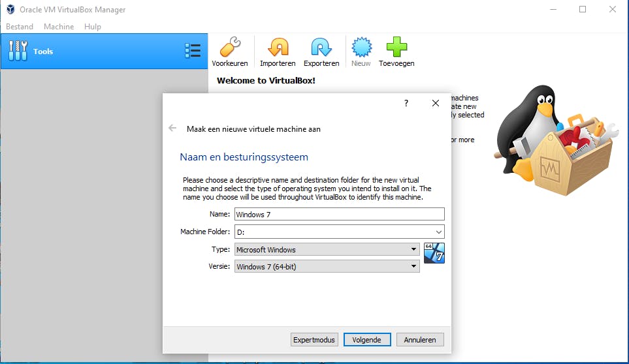Open the Voorkeuren preferences wrench icon
Image resolution: width=629 pixels, height=364 pixels.
(230, 47)
